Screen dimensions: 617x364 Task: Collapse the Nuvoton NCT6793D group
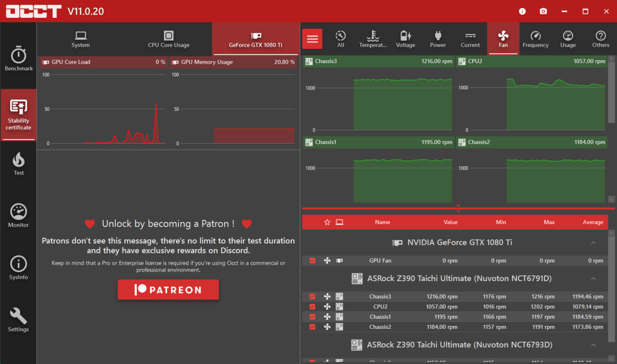pyautogui.click(x=593, y=345)
